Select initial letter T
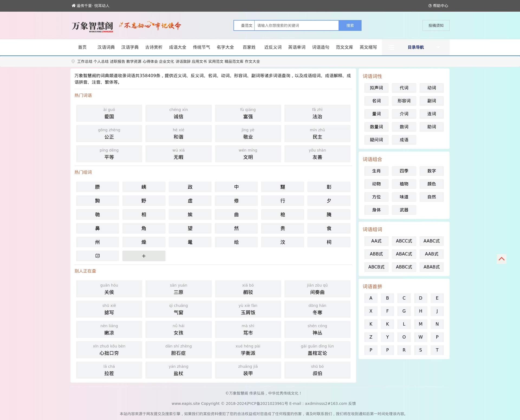Screen dimensions: 520x420 pyautogui.click(x=437, y=350)
